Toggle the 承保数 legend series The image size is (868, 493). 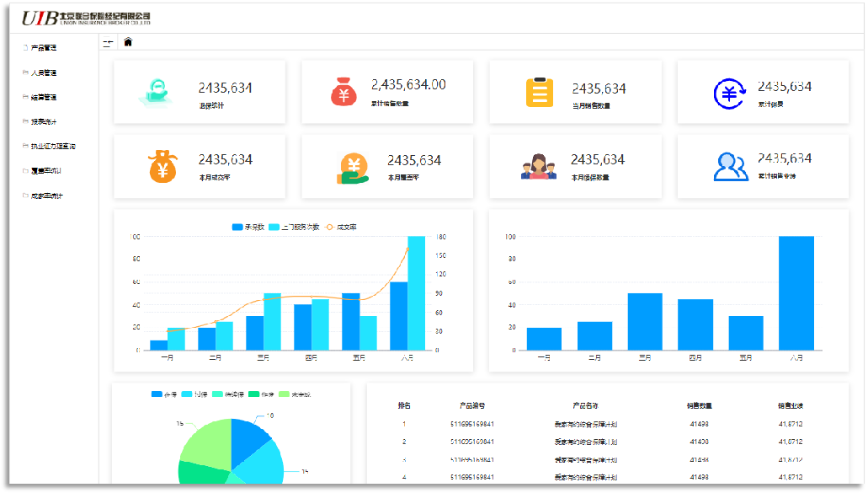(x=248, y=227)
